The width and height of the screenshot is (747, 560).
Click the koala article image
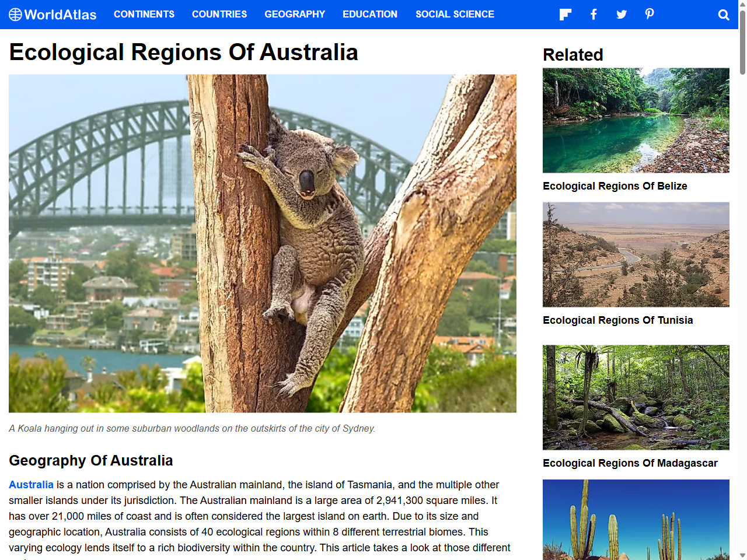[x=262, y=243]
